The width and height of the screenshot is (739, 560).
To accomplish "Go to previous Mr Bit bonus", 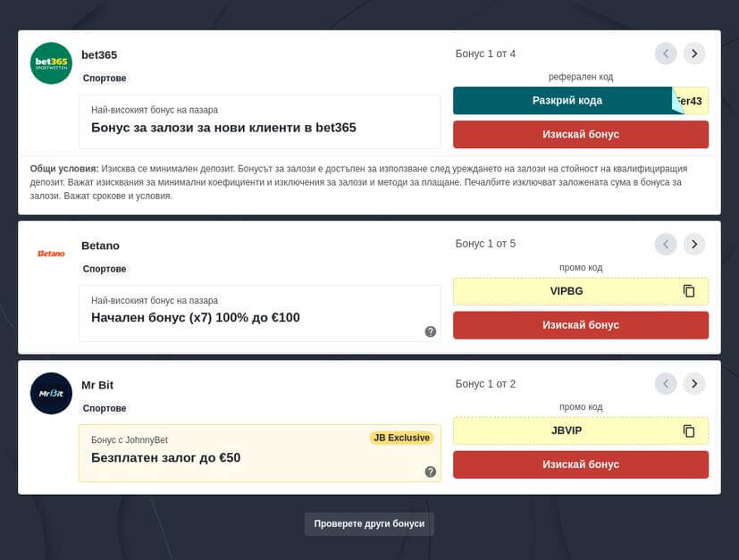I will (x=666, y=384).
